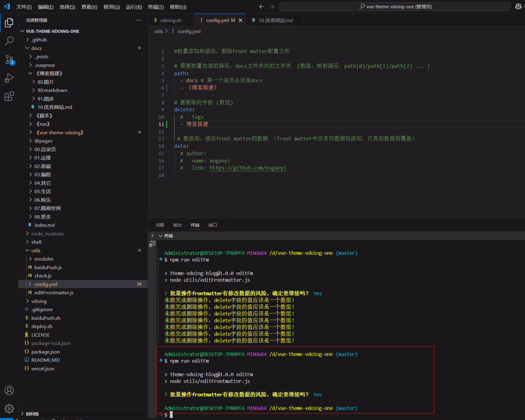Open the Extensions view icon
The width and height of the screenshot is (525, 420).
[x=9, y=97]
